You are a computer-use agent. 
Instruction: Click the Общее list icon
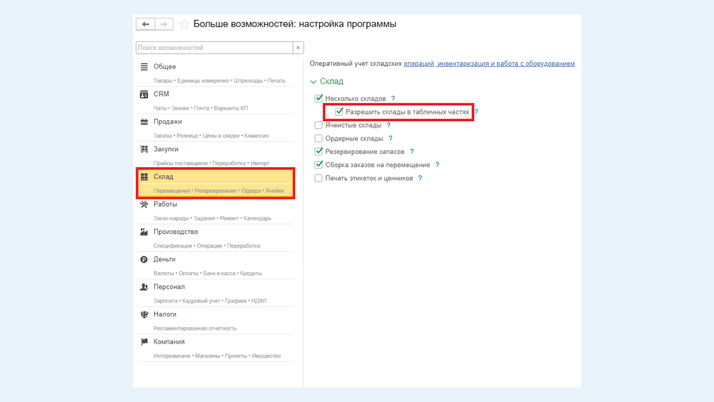click(x=144, y=66)
